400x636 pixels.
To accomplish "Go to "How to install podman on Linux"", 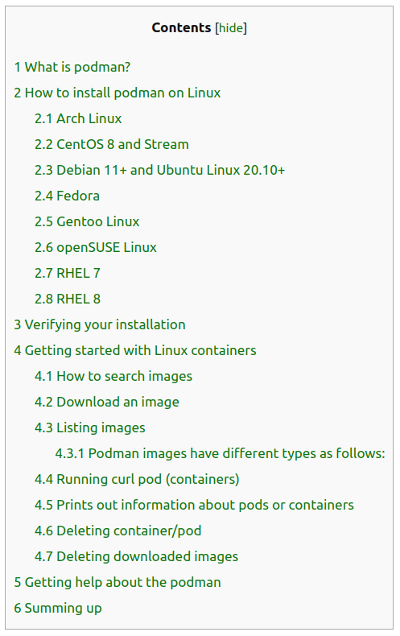I will pos(117,93).
